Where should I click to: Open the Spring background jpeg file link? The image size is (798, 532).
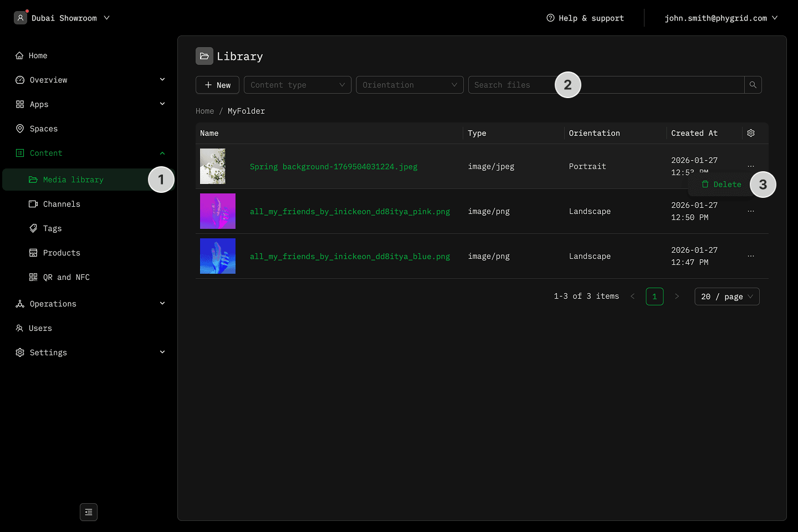pyautogui.click(x=334, y=166)
